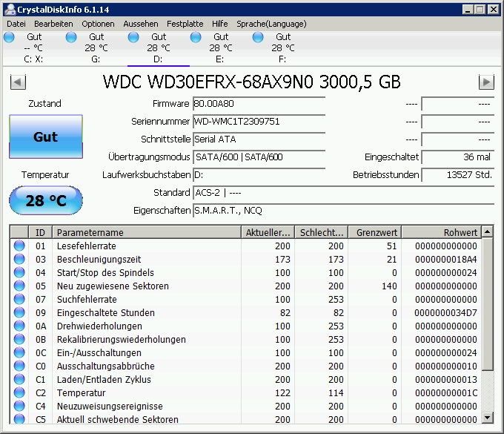
Task: Click status orb of Beschleunigungszeit row
Action: click(19, 259)
